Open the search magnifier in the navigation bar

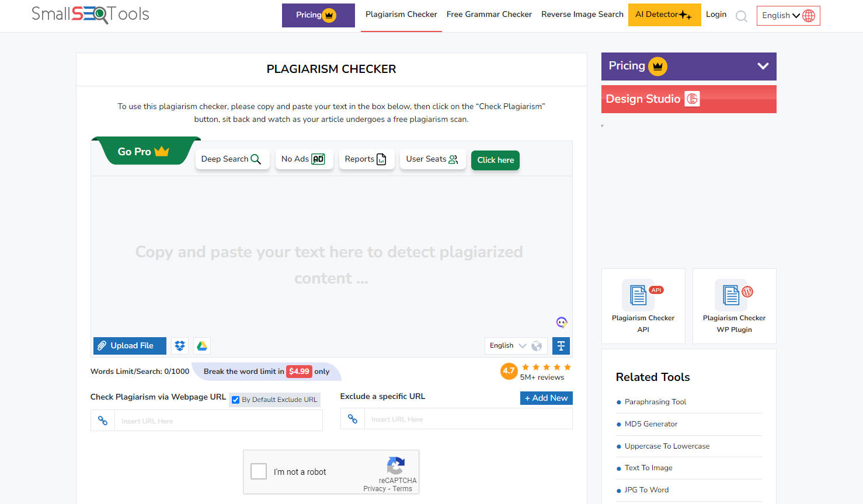tap(742, 16)
